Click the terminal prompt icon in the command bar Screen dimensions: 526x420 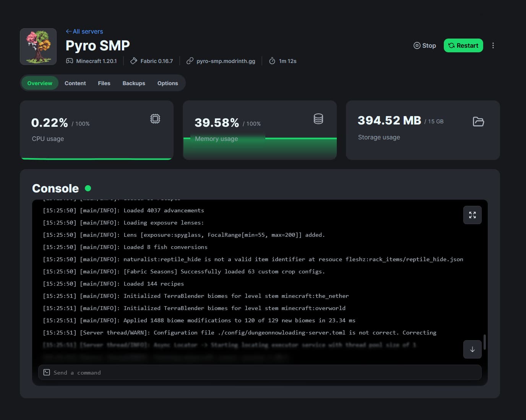click(x=46, y=372)
